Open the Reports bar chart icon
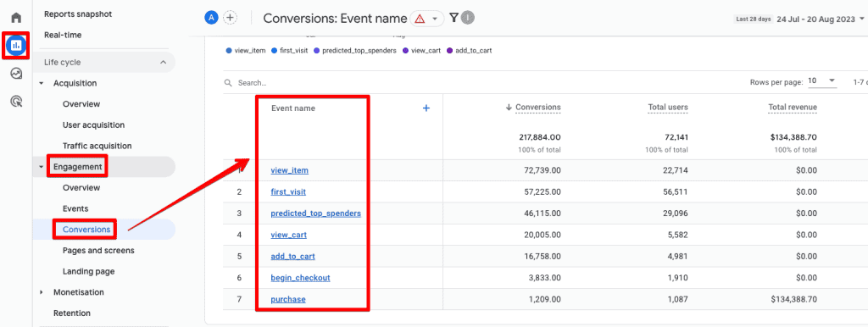 click(16, 46)
